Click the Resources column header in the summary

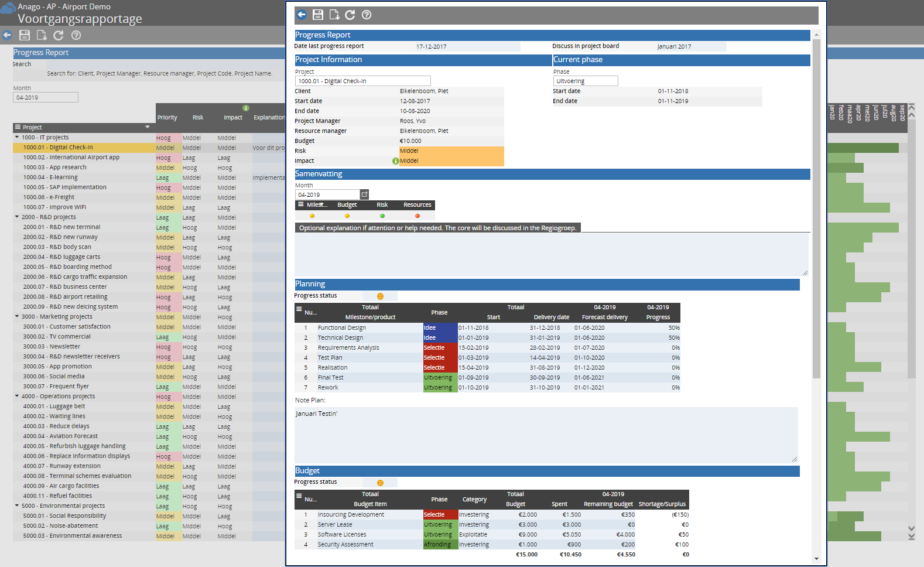(417, 205)
